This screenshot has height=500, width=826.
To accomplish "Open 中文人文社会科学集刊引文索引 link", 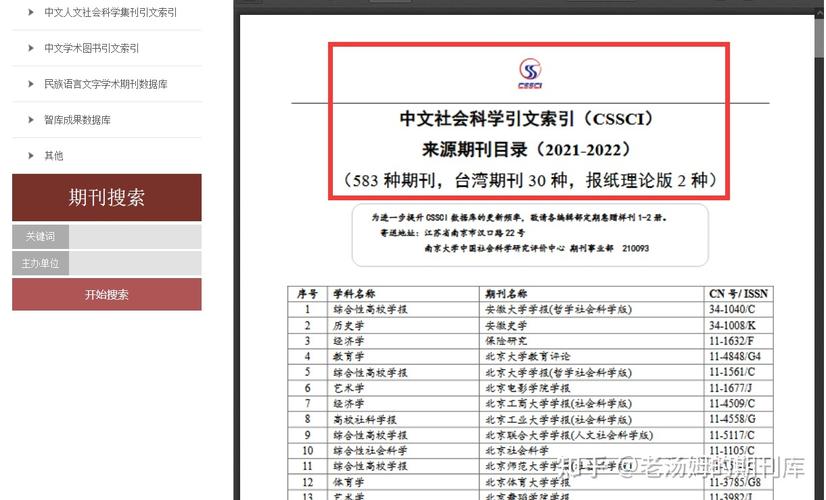I will click(111, 12).
